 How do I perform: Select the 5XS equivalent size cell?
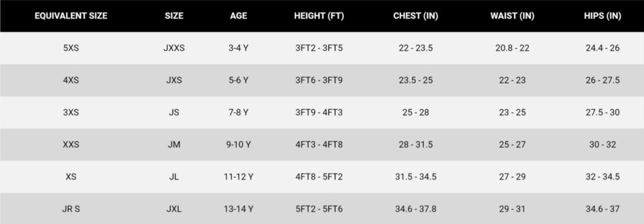(x=71, y=48)
